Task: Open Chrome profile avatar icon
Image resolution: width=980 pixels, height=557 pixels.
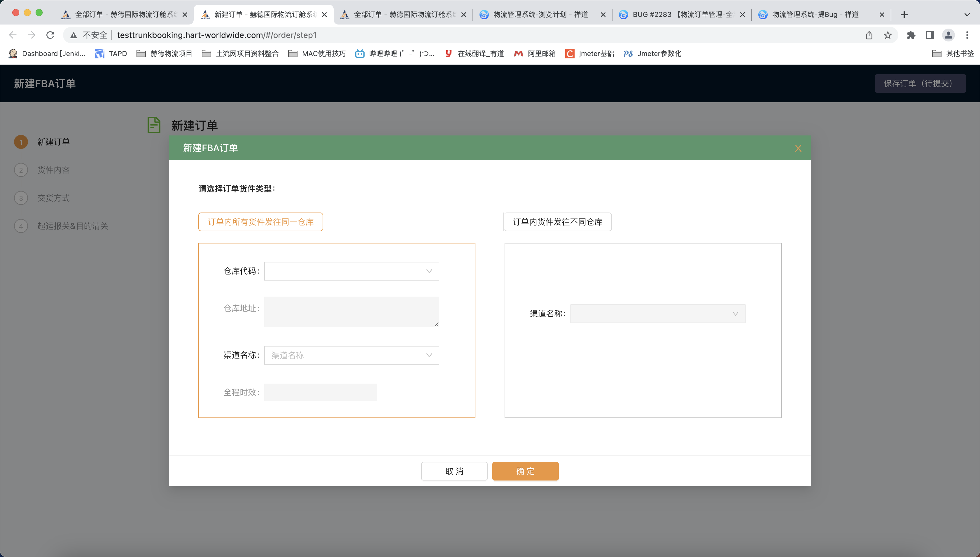Action: pyautogui.click(x=948, y=35)
